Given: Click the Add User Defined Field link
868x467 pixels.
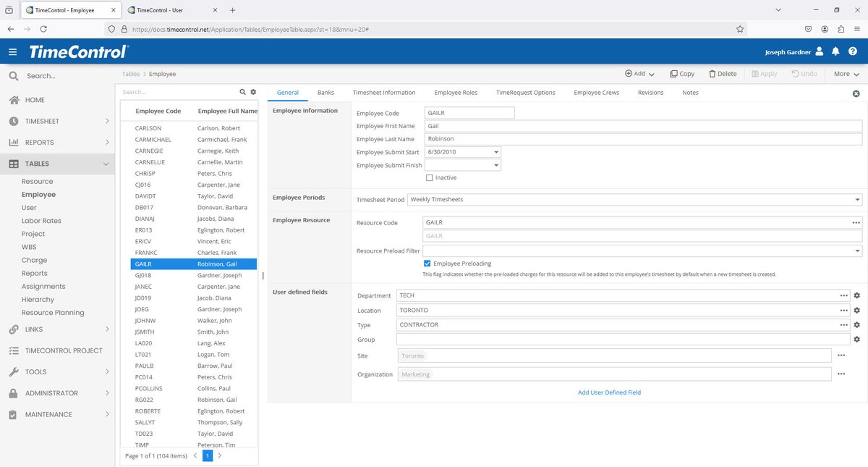Looking at the screenshot, I should click(609, 392).
